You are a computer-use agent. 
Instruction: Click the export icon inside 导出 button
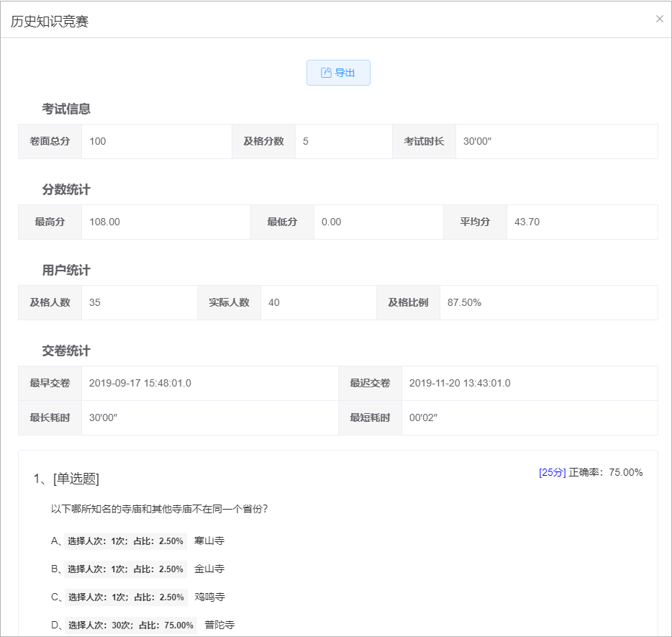click(326, 73)
